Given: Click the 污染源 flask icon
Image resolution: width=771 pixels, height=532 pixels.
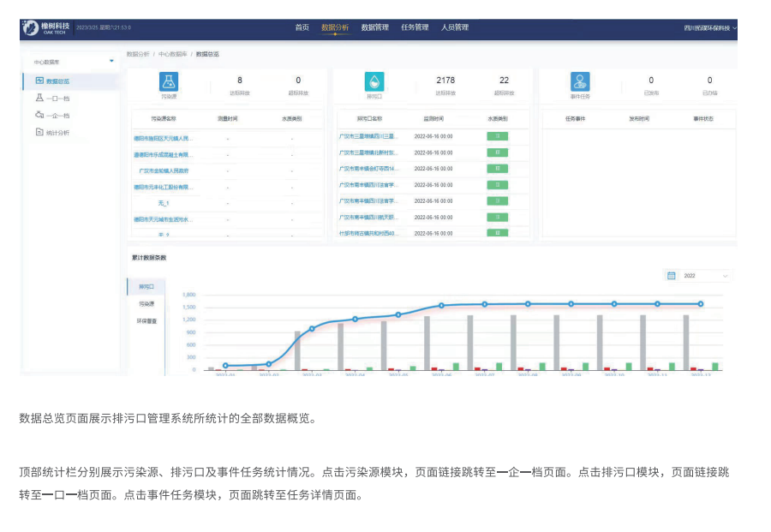Looking at the screenshot, I should point(170,81).
